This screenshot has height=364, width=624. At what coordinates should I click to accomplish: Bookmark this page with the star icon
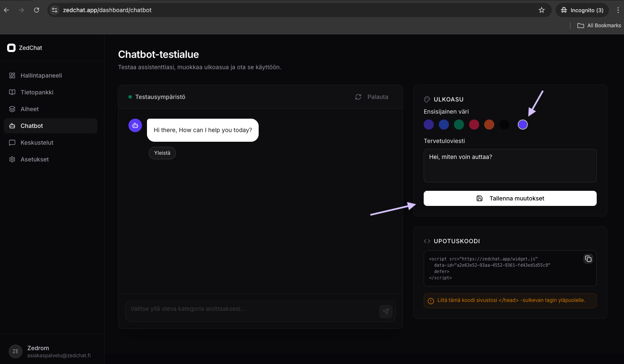point(542,10)
